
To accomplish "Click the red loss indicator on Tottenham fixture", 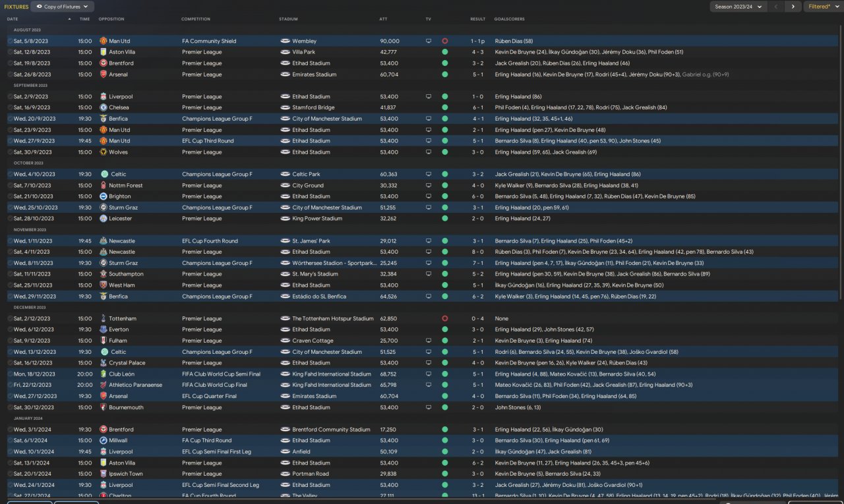I will point(445,318).
